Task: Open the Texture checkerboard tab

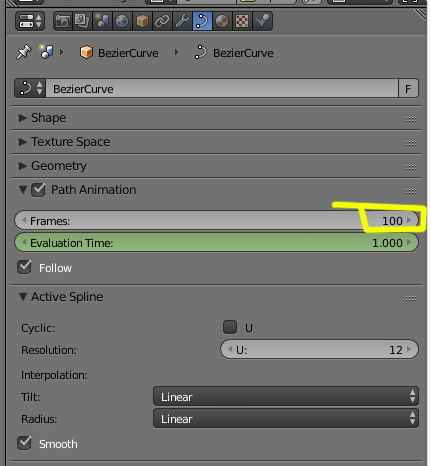Action: click(242, 21)
